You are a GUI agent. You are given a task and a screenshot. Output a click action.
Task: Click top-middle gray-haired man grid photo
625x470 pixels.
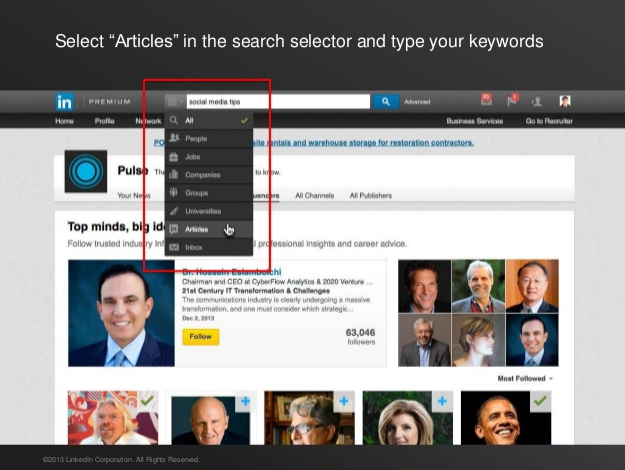(x=478, y=286)
